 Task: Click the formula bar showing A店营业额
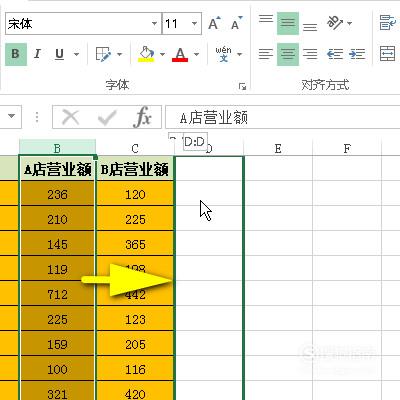[283, 117]
